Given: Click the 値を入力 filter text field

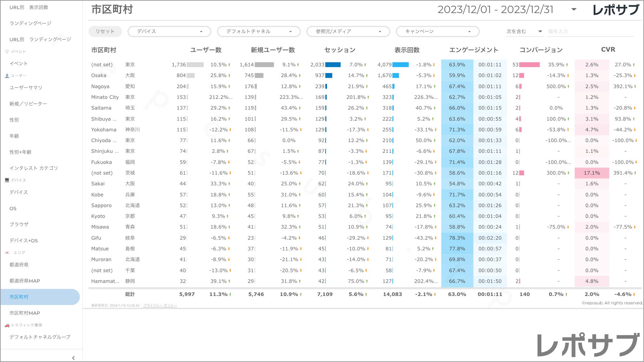Looking at the screenshot, I should pyautogui.click(x=590, y=32).
